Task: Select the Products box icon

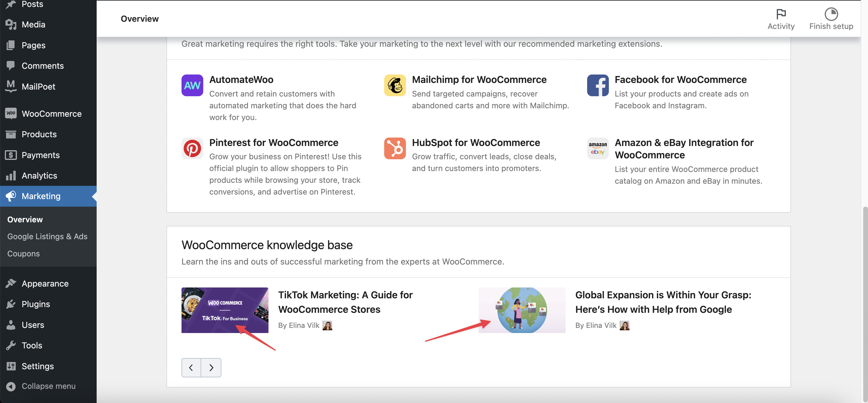Action: (x=11, y=134)
